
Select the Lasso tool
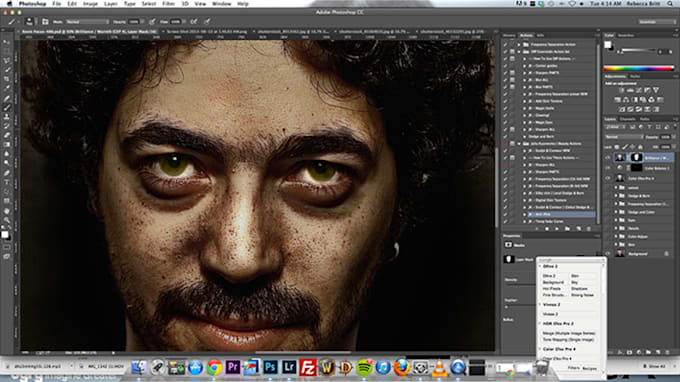(7, 60)
